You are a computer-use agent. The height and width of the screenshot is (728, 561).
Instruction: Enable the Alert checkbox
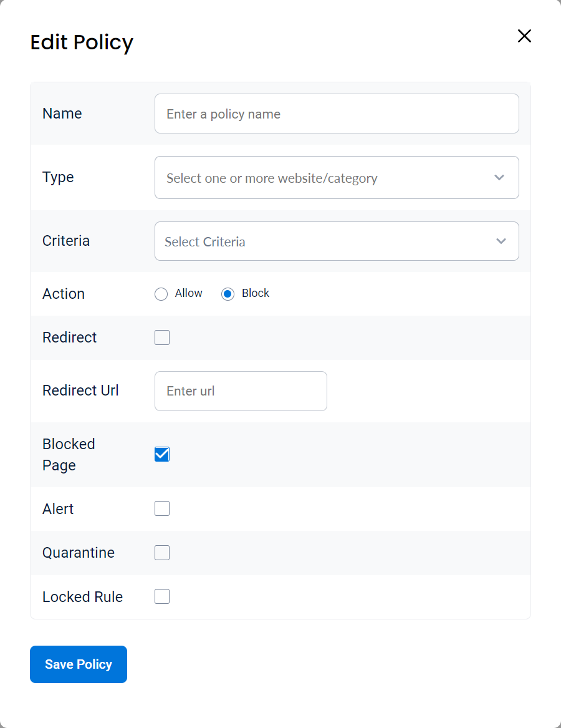point(162,509)
